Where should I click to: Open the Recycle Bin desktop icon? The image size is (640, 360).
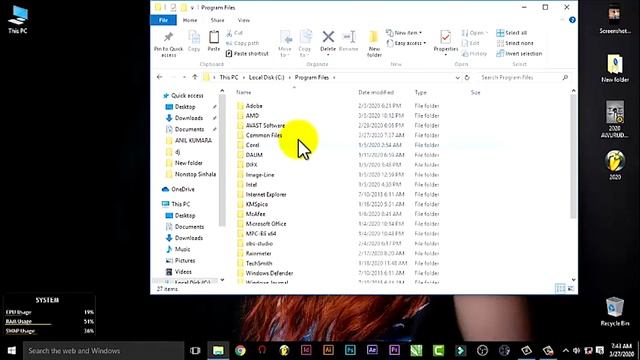point(615,311)
